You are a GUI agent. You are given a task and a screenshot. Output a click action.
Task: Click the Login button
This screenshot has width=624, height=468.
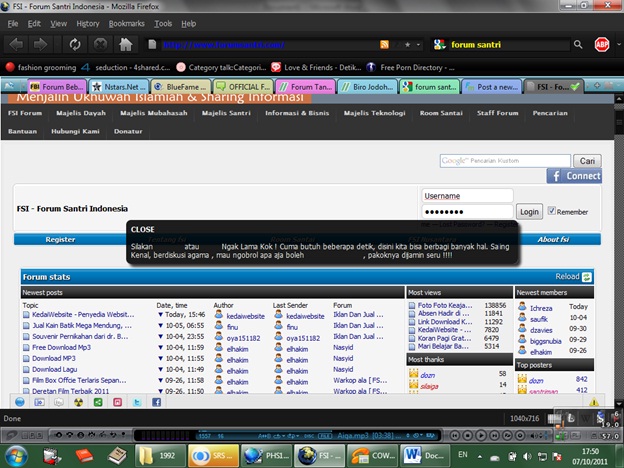coord(529,212)
